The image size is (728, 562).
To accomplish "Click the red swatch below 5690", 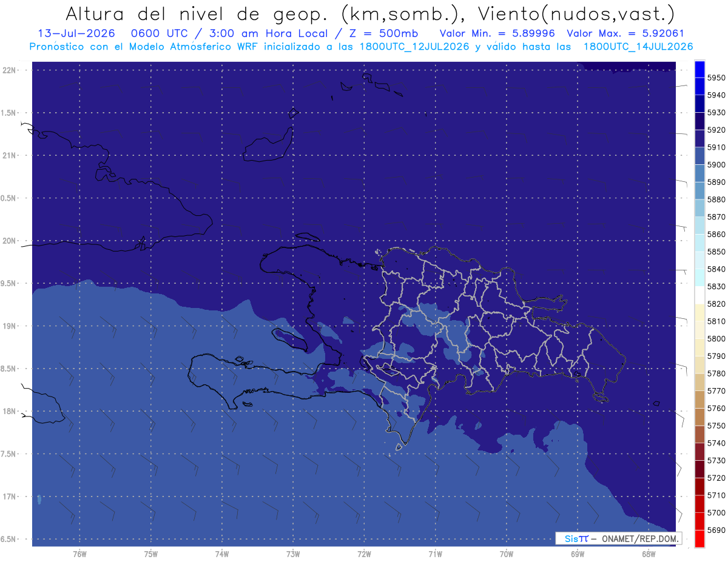I will coord(699,538).
